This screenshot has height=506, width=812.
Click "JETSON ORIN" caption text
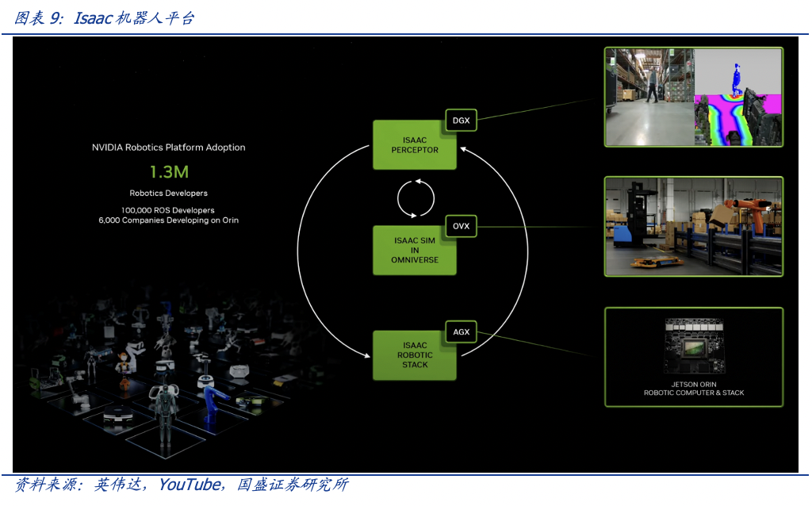(694, 385)
